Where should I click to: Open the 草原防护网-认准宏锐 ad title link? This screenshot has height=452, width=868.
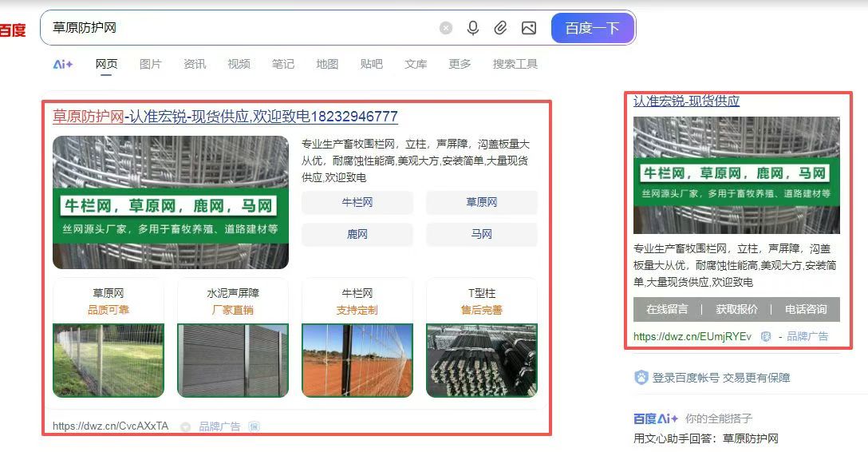pyautogui.click(x=225, y=117)
